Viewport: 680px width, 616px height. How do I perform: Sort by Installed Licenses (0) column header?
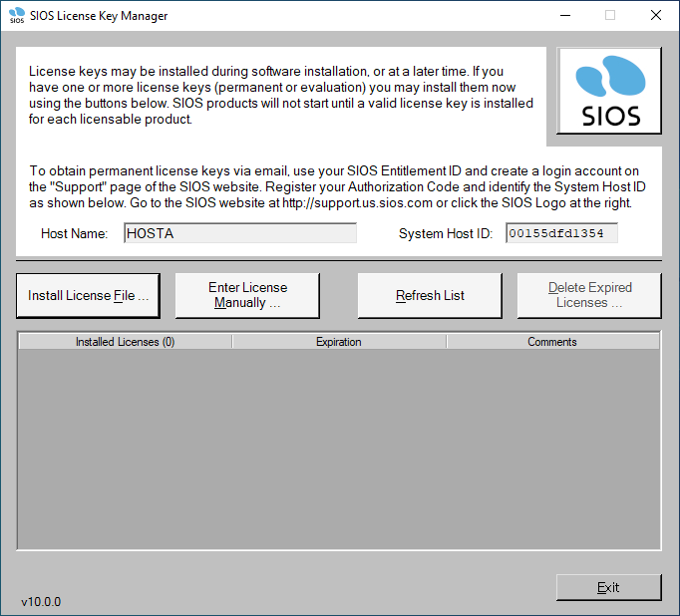(126, 342)
